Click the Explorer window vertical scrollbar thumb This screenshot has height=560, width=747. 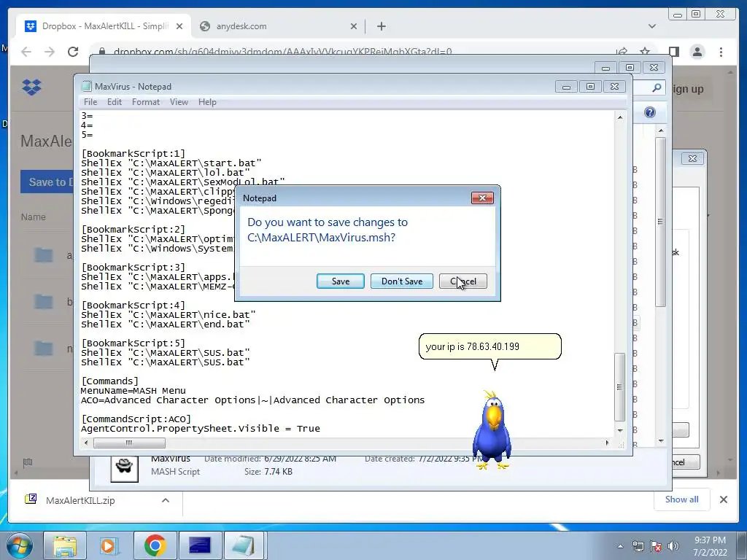click(660, 222)
